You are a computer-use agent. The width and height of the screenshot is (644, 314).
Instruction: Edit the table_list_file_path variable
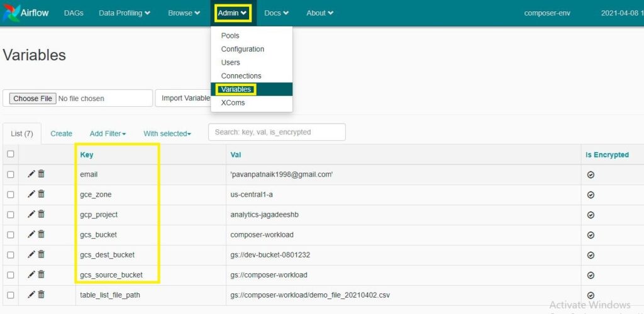(31, 295)
